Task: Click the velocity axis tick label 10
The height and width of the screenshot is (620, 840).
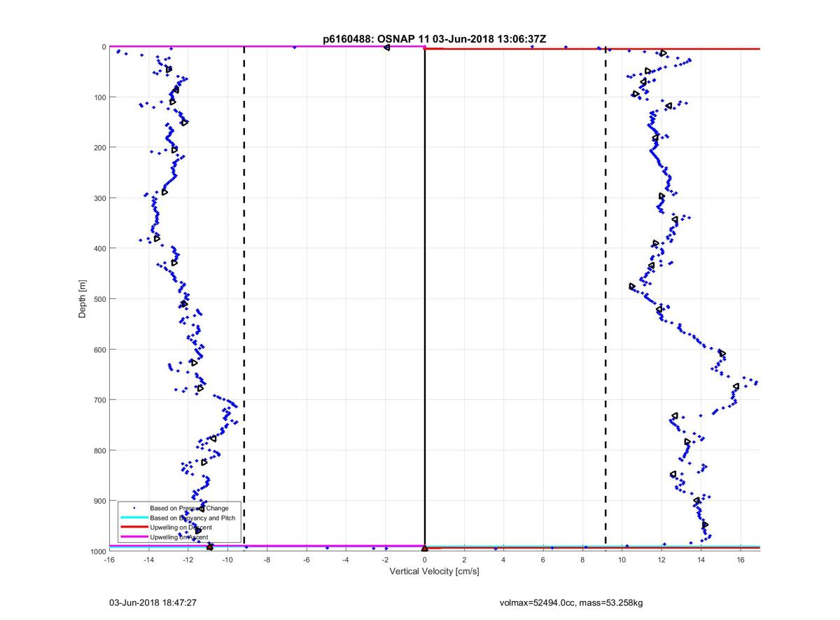Action: coord(622,560)
